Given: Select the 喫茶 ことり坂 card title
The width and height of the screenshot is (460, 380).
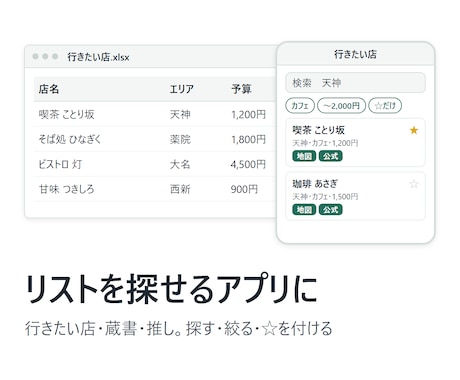Looking at the screenshot, I should click(318, 130).
